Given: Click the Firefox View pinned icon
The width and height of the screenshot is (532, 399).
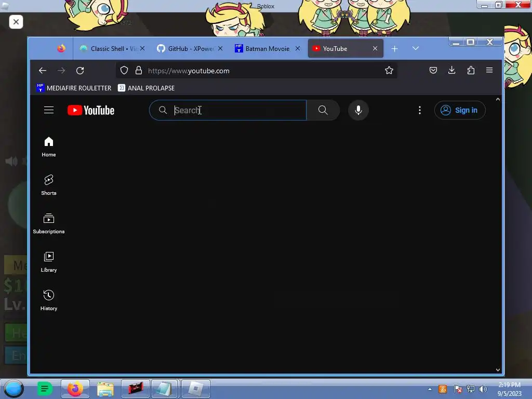Looking at the screenshot, I should point(61,48).
